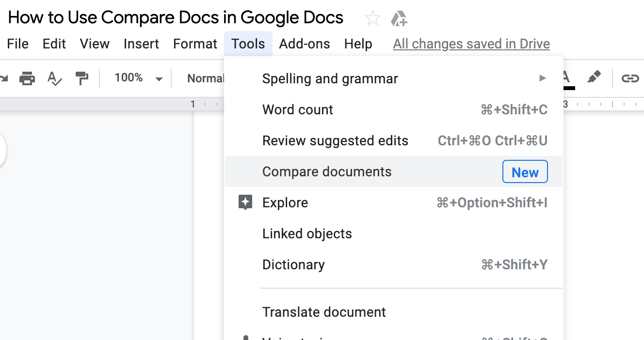The image size is (644, 340).
Task: Open the File menu
Action: (x=18, y=44)
